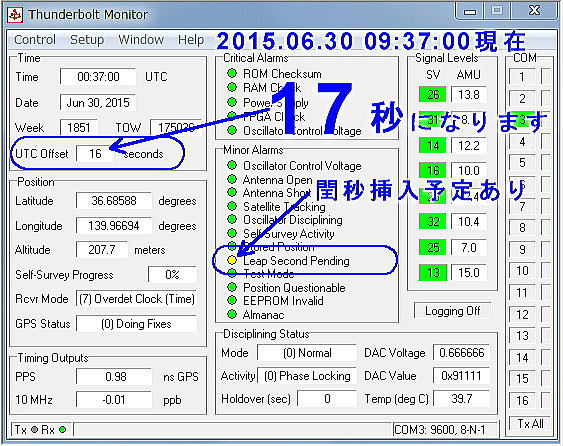This screenshot has width=563, height=446.
Task: Click the Rcvr Mode Overdet Clock field
Action: click(136, 299)
